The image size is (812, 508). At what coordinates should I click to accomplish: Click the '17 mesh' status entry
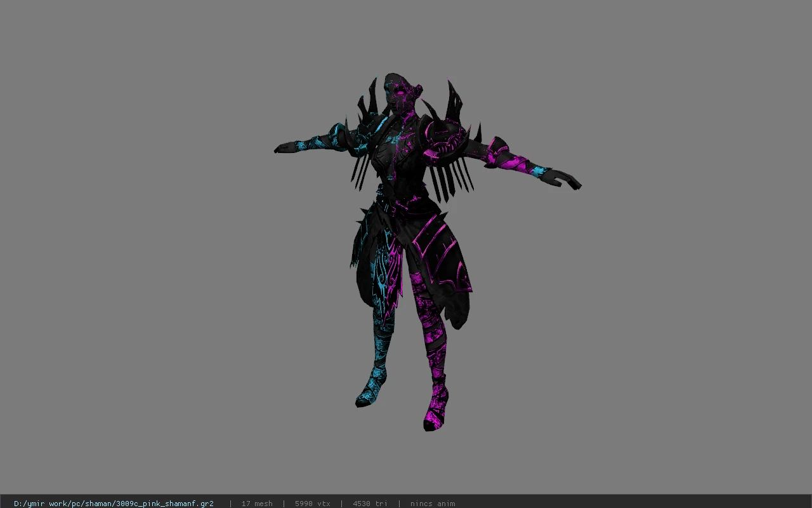pyautogui.click(x=257, y=504)
